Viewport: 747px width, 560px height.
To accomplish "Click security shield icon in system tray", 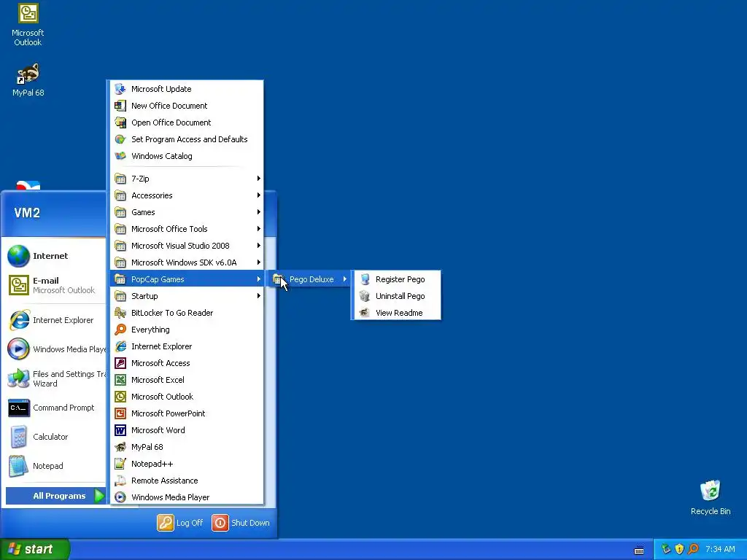I will tap(680, 549).
